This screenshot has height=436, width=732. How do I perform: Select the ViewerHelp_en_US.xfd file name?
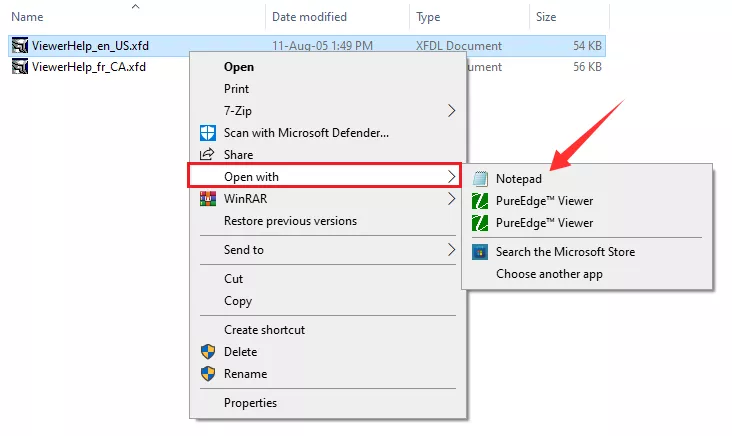click(90, 46)
